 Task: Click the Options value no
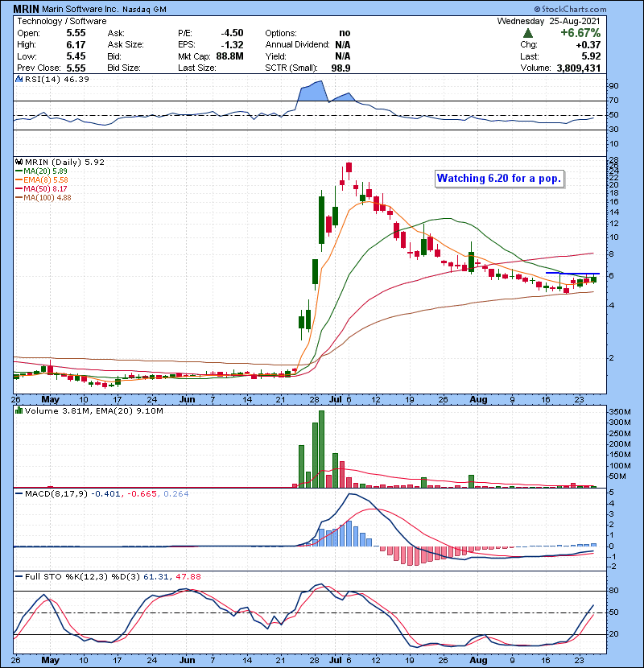(345, 33)
